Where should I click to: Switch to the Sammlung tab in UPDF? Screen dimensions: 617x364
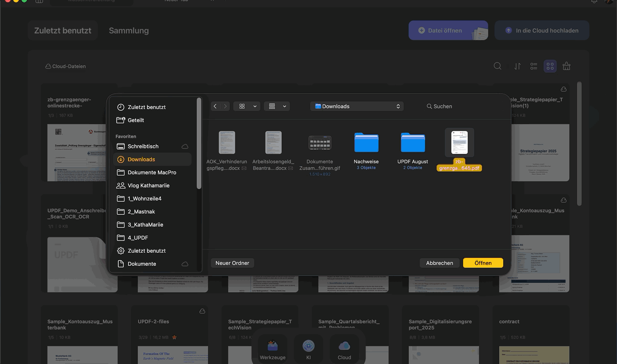(x=129, y=30)
